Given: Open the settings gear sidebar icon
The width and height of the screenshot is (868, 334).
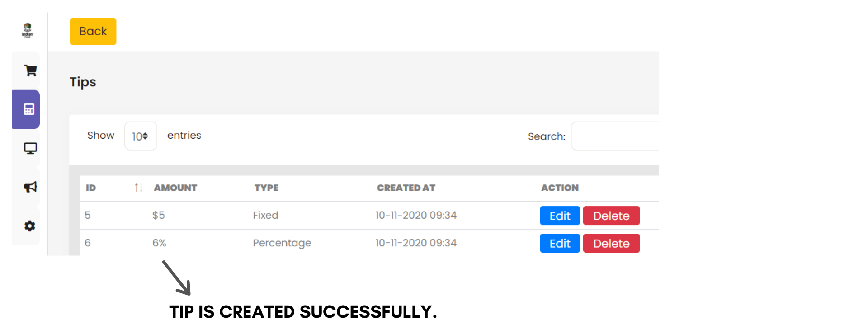Looking at the screenshot, I should click(30, 226).
